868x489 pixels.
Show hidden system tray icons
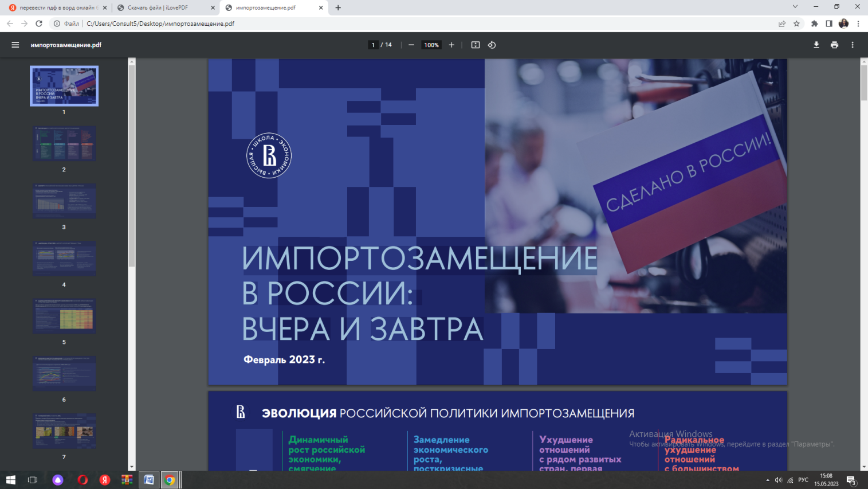point(768,480)
